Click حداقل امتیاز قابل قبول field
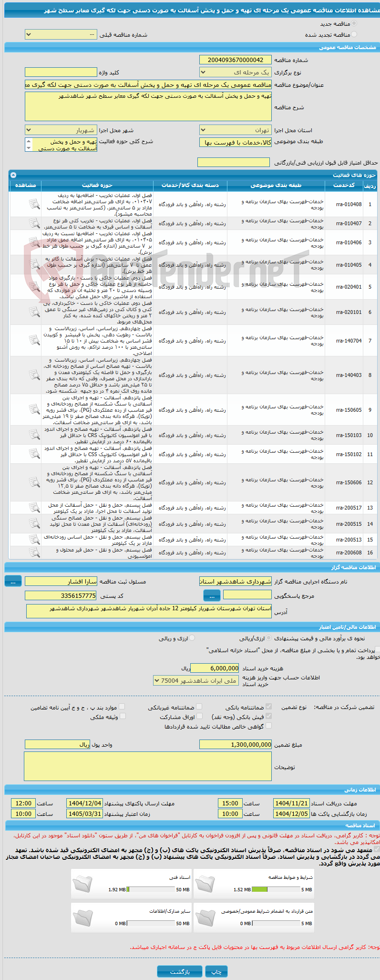The width and height of the screenshot is (380, 980). 234,163
